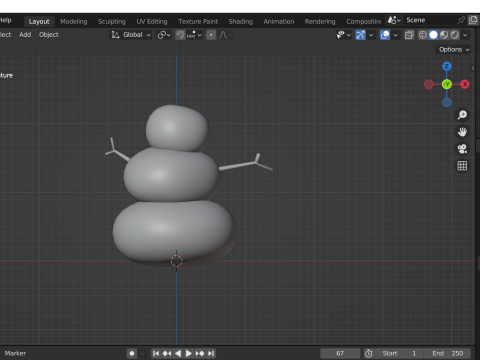Click the sidebar expand arrow near gizmo
Image resolution: width=480 pixels, height=360 pixels.
click(x=473, y=68)
